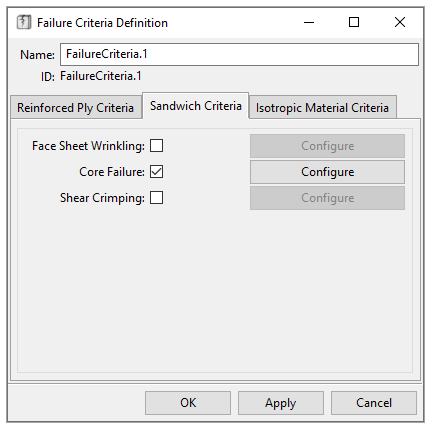
Task: Maximize the Failure Criteria Definition window
Action: pyautogui.click(x=354, y=23)
